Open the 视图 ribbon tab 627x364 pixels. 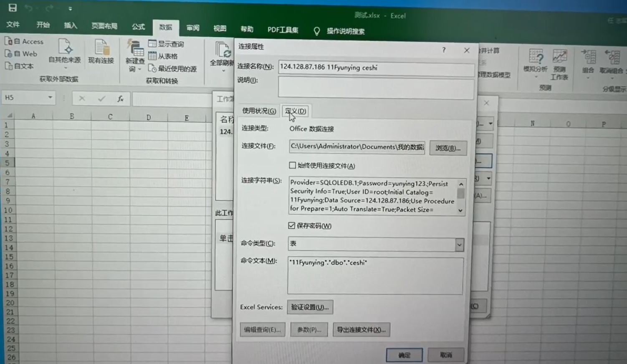coord(220,28)
